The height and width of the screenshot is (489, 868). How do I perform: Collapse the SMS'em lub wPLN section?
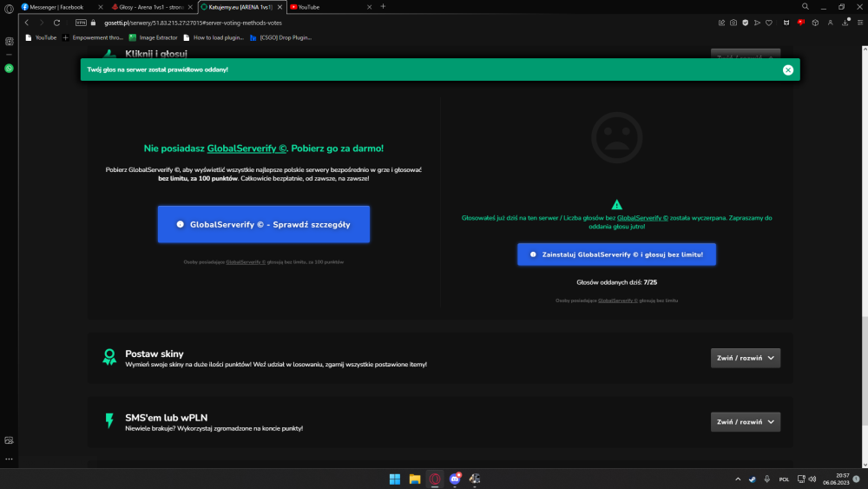tap(745, 422)
